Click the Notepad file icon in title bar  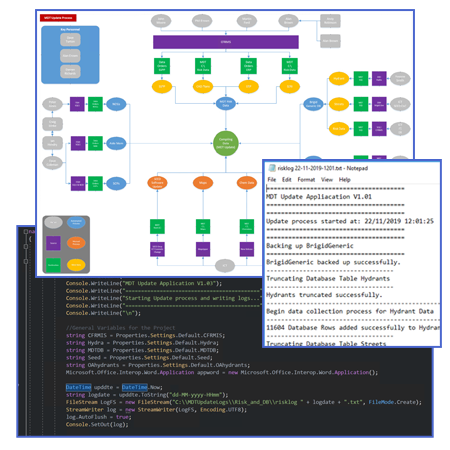click(272, 168)
